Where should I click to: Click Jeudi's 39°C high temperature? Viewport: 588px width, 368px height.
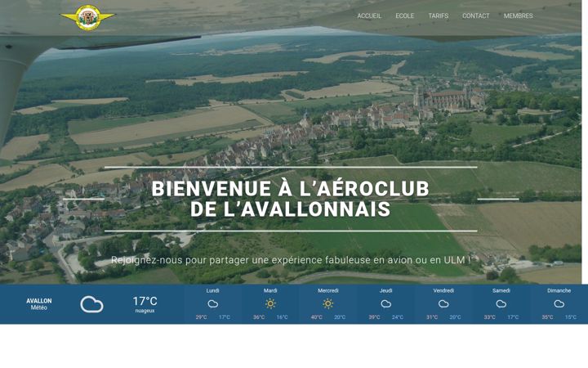374,317
